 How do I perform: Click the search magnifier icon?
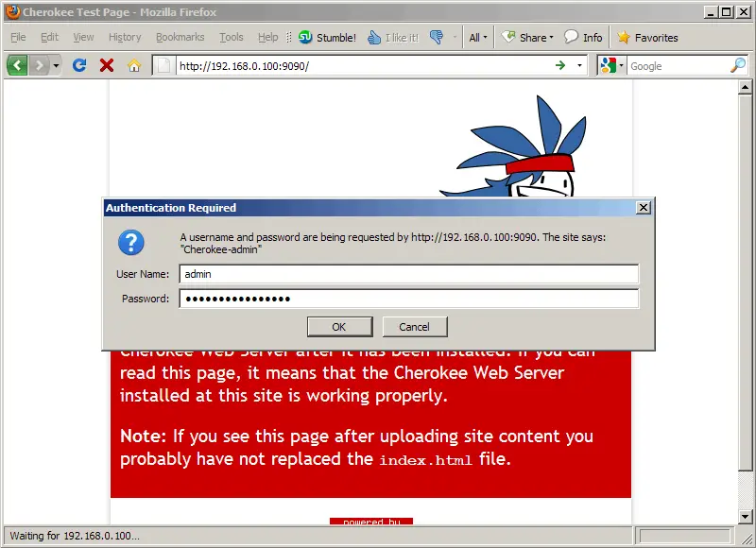click(x=738, y=65)
